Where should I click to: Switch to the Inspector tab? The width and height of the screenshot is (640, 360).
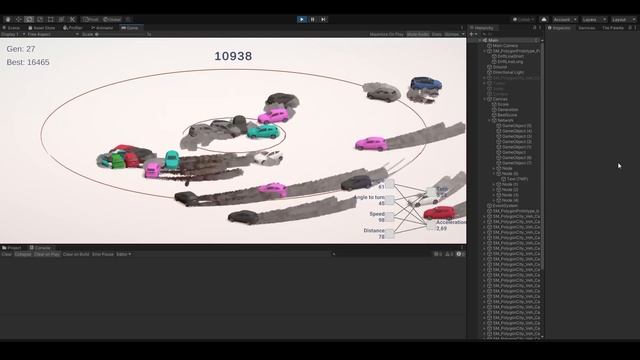tap(561, 28)
